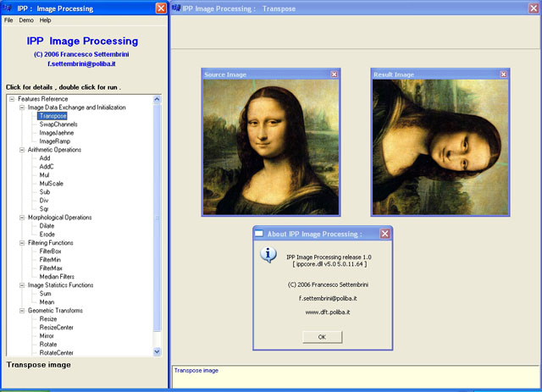Select the Erode operation
542x392 pixels.
click(x=47, y=235)
